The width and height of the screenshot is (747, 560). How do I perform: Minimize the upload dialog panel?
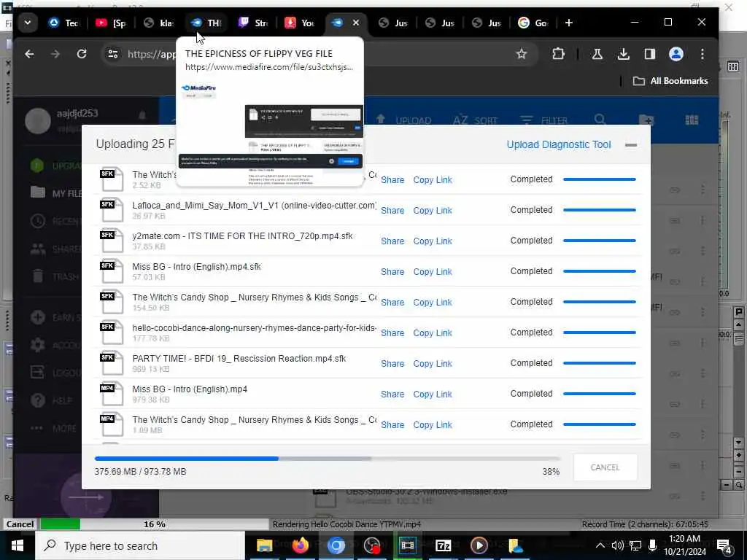[x=631, y=145]
